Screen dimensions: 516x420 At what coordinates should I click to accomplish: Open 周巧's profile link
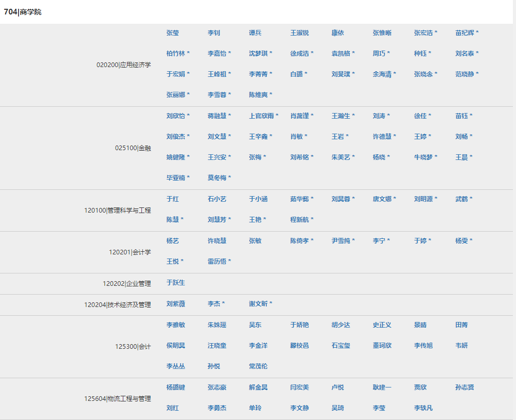tap(379, 54)
